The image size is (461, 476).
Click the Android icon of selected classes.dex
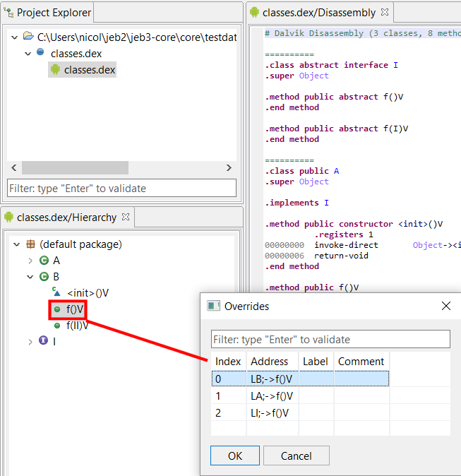(x=55, y=69)
